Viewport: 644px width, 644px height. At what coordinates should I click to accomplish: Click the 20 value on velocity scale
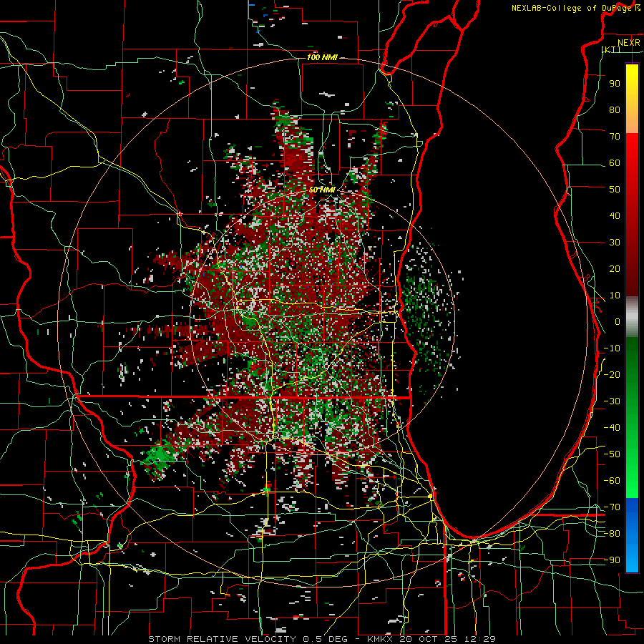coord(615,269)
